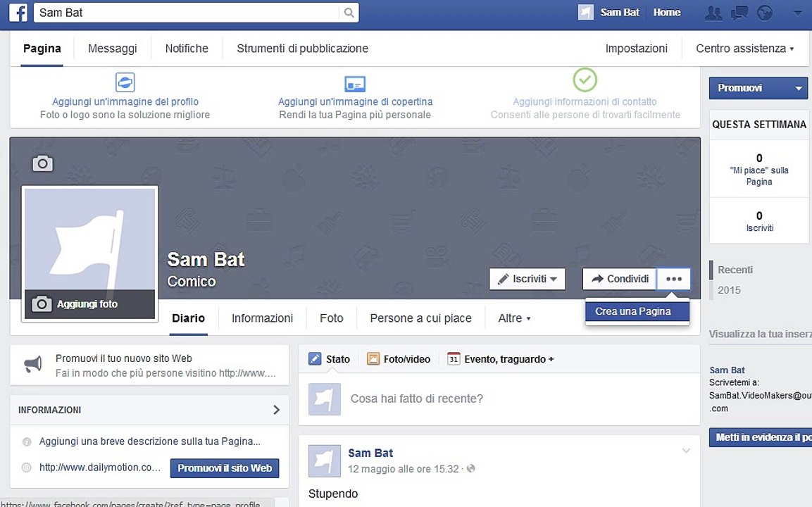Open messages chat icon in top bar
The height and width of the screenshot is (507, 812).
(x=739, y=13)
